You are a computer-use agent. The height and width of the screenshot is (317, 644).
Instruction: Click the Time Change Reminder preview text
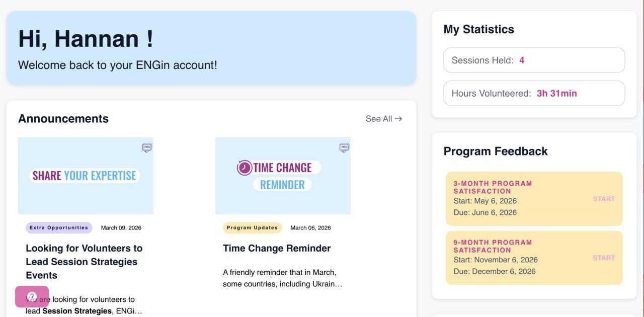(x=282, y=278)
